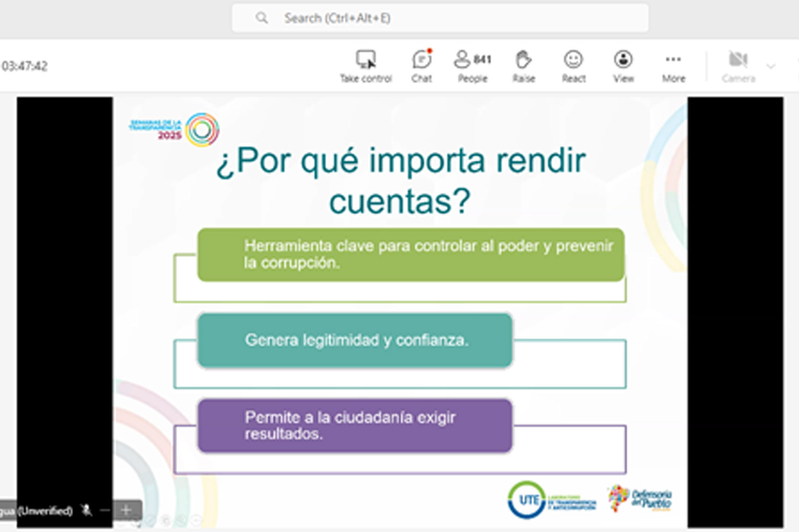This screenshot has width=799, height=532.
Task: Zoom out shared content with minus icon
Action: tap(104, 510)
